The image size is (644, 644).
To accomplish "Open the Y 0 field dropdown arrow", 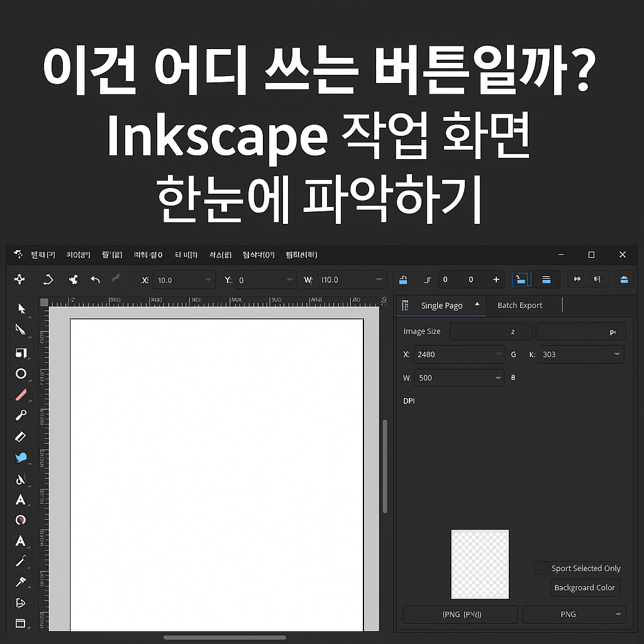I will 289,280.
